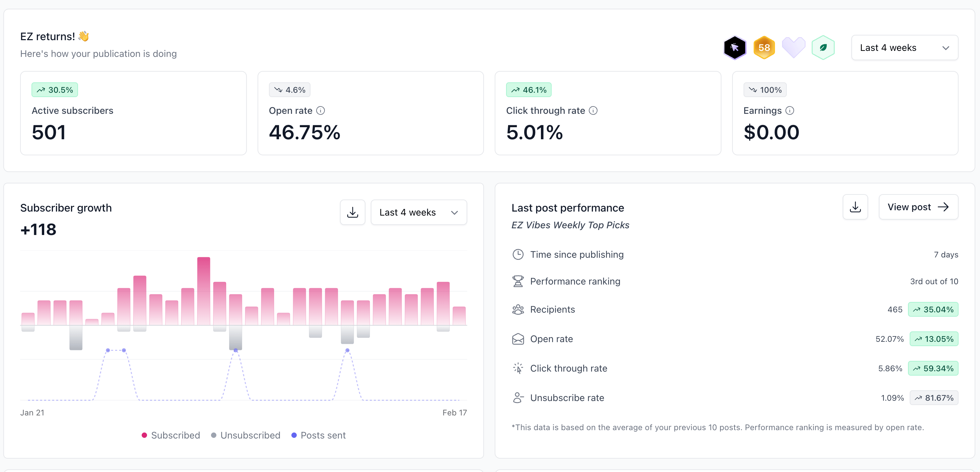Toggle Subscribed series in chart legend
The height and width of the screenshot is (472, 980).
pyautogui.click(x=171, y=435)
